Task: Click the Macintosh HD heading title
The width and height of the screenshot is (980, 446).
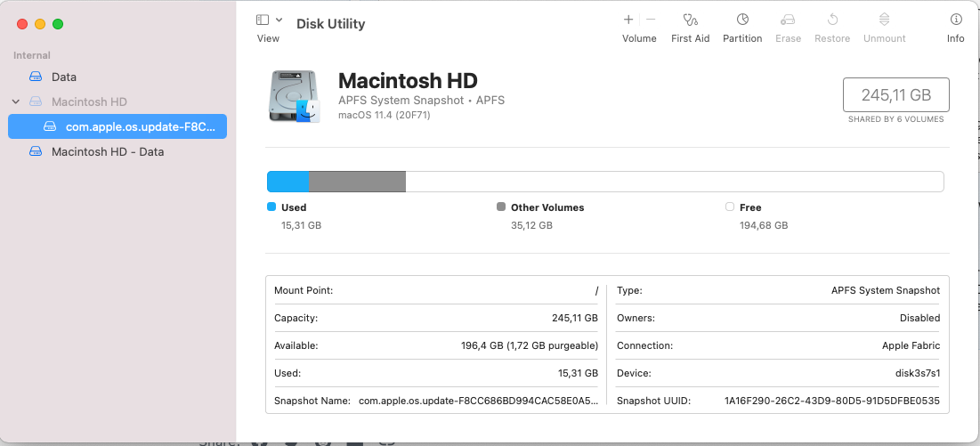Action: click(408, 81)
